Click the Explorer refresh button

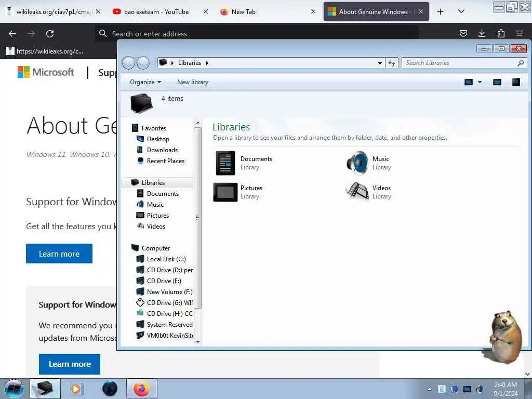[392, 63]
